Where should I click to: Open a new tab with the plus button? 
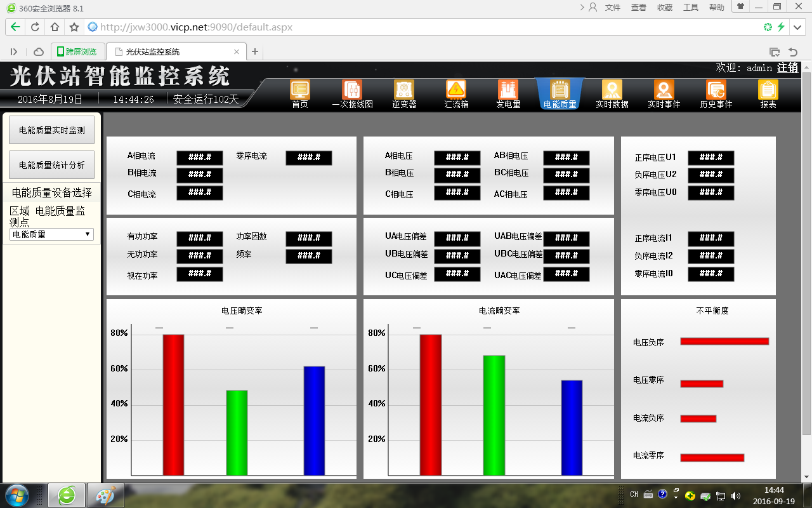(255, 52)
